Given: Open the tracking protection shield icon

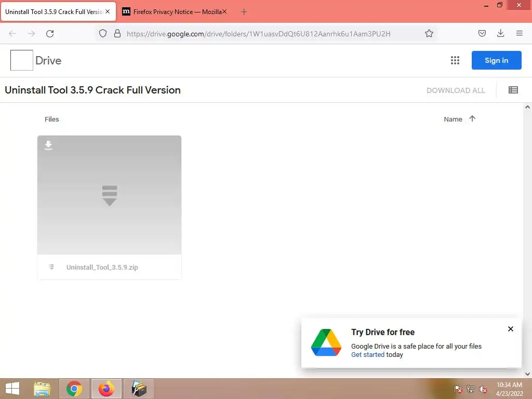Looking at the screenshot, I should pyautogui.click(x=103, y=33).
